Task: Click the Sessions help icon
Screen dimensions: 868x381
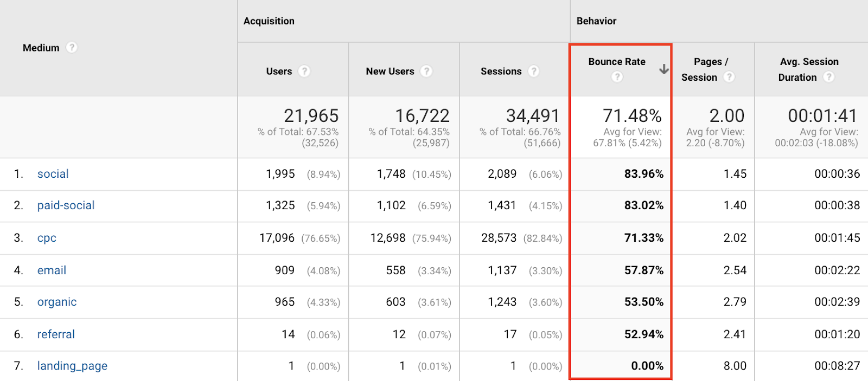Action: [535, 70]
